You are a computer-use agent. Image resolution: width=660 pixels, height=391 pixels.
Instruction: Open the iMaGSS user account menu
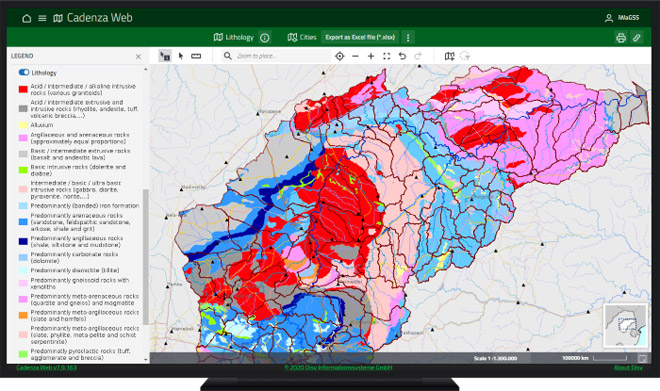point(622,18)
